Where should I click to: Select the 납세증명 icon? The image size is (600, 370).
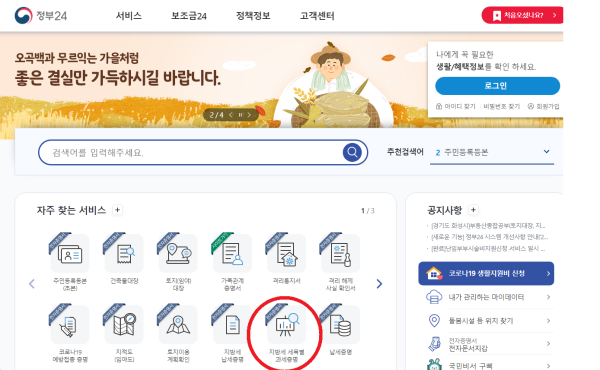pos(340,324)
